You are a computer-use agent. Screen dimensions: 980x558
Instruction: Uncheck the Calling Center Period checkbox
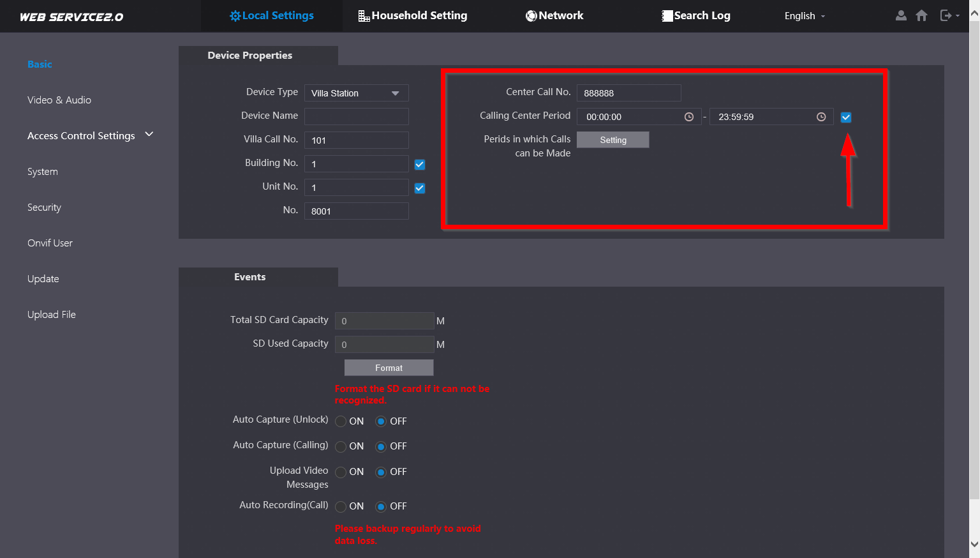click(846, 117)
